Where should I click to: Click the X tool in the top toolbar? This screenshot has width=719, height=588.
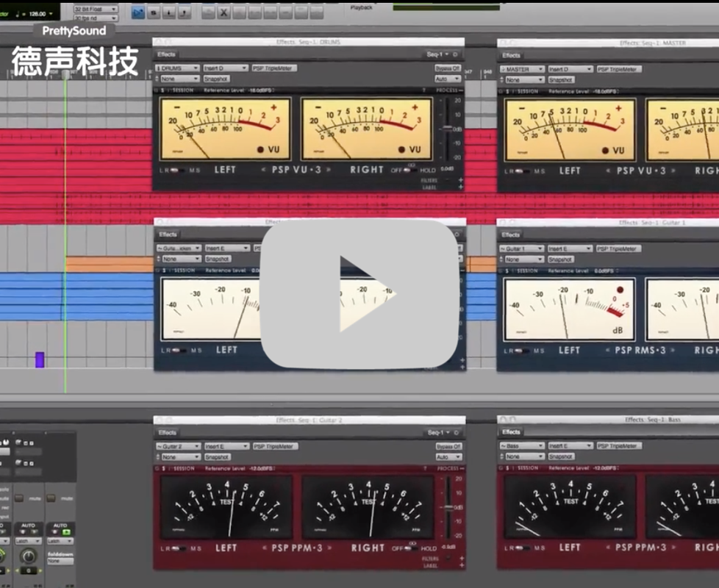tap(223, 12)
